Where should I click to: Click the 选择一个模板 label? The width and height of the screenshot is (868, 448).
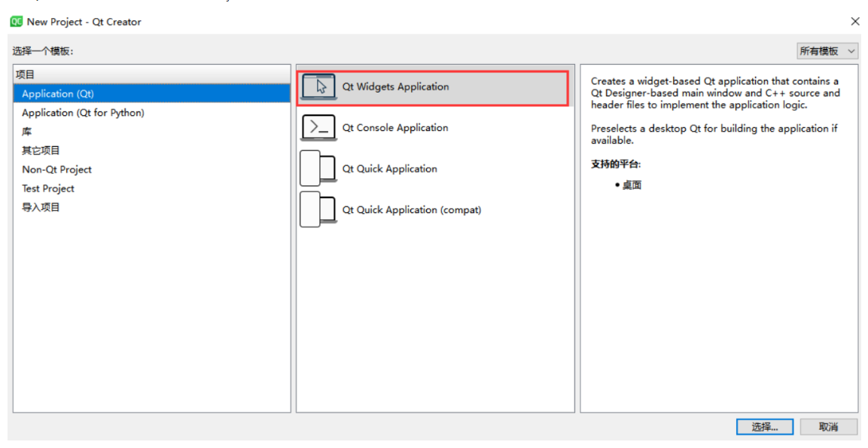[x=43, y=51]
